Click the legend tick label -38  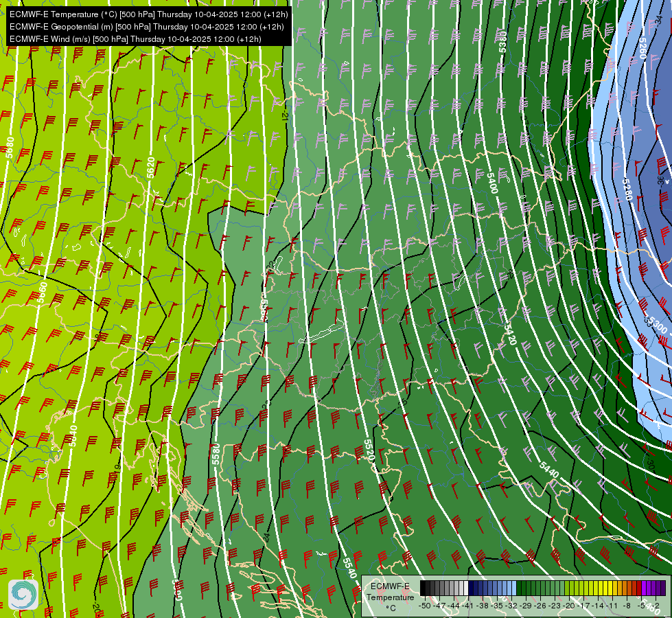(482, 606)
